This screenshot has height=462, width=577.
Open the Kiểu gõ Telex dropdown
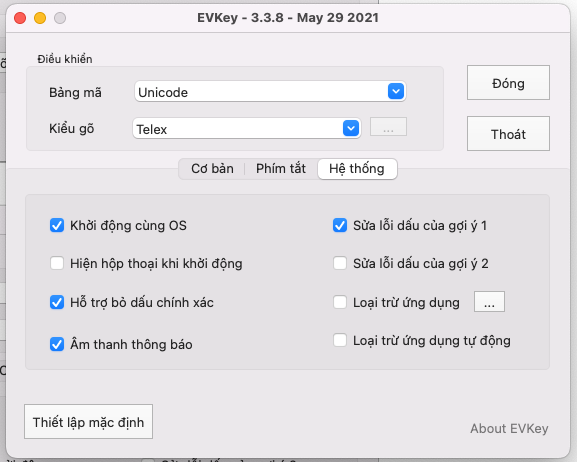(x=247, y=128)
